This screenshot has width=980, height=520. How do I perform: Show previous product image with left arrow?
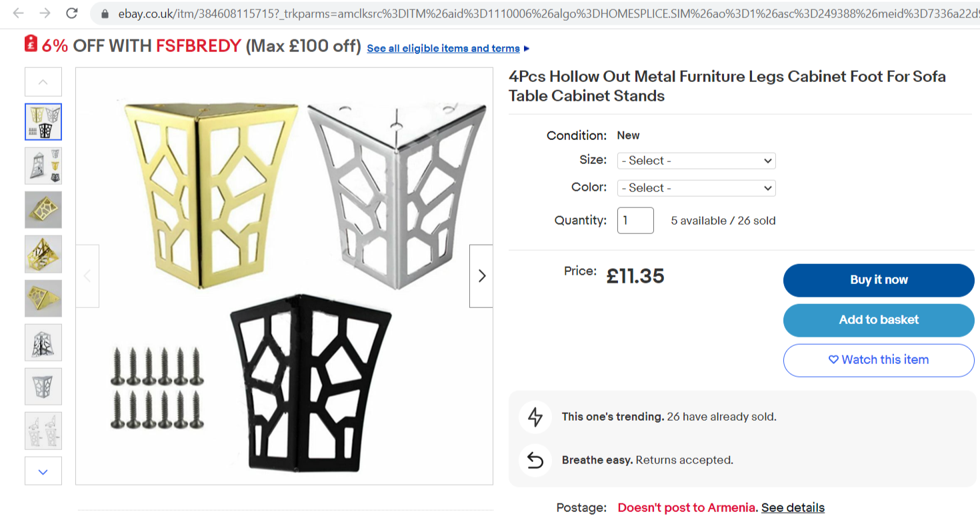click(x=87, y=276)
